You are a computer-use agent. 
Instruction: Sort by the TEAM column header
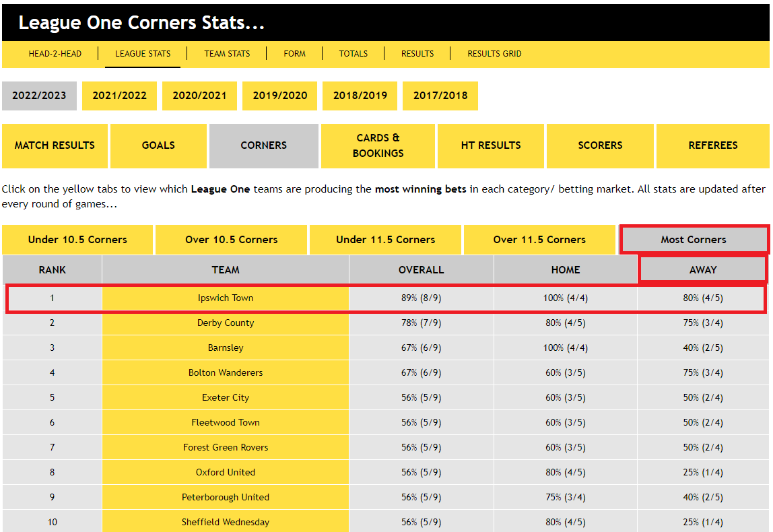point(226,270)
